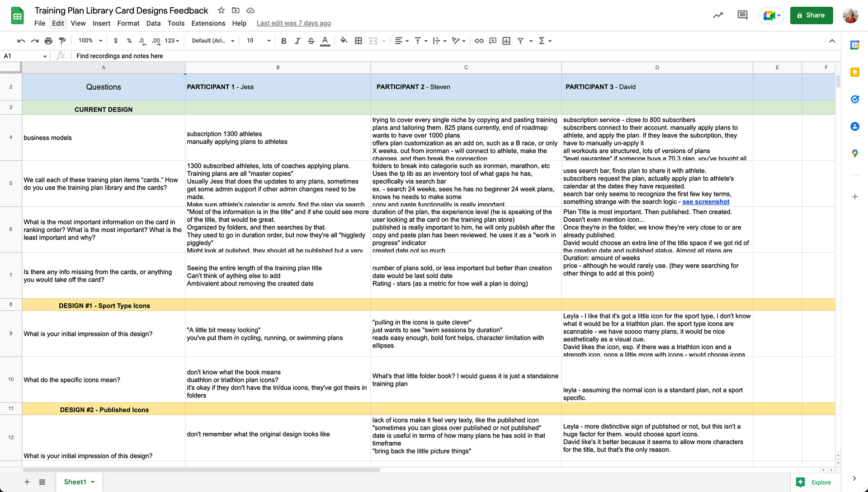Toggle italic formatting
The height and width of the screenshot is (492, 868).
coord(297,41)
